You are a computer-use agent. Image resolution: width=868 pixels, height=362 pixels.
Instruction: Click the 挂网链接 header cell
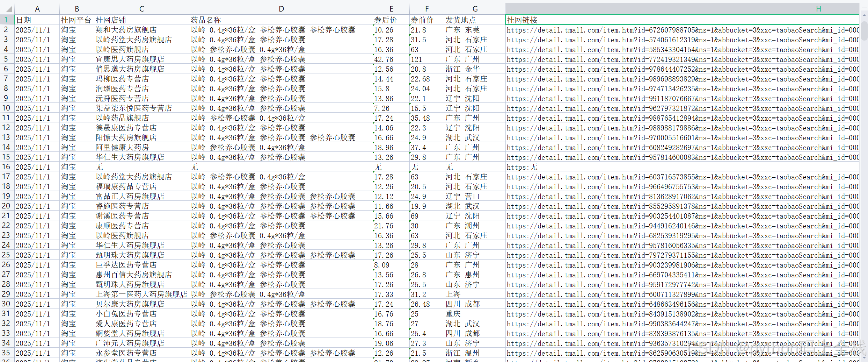pyautogui.click(x=682, y=20)
